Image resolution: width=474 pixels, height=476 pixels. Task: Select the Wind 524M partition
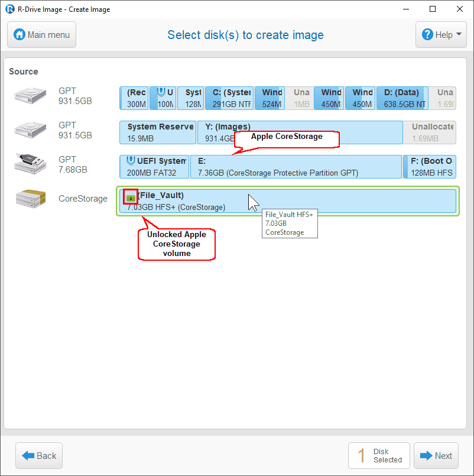pyautogui.click(x=270, y=98)
